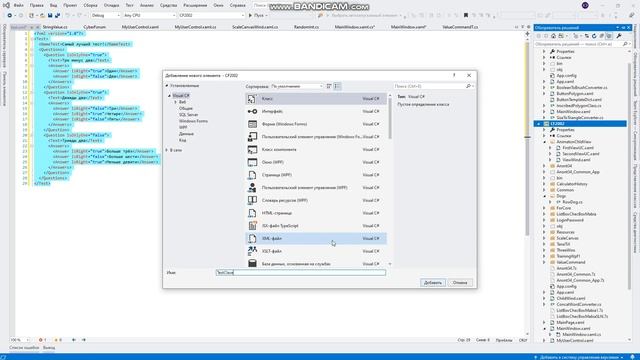Collapse AnimationChildView folder in Solution Explorer
Screen dimensions: 640x360
pos(544,142)
